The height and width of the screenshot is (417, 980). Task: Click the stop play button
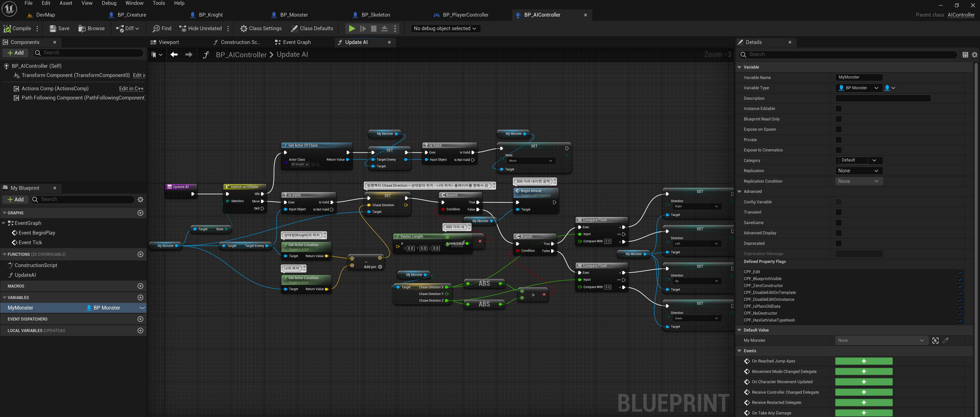[373, 29]
